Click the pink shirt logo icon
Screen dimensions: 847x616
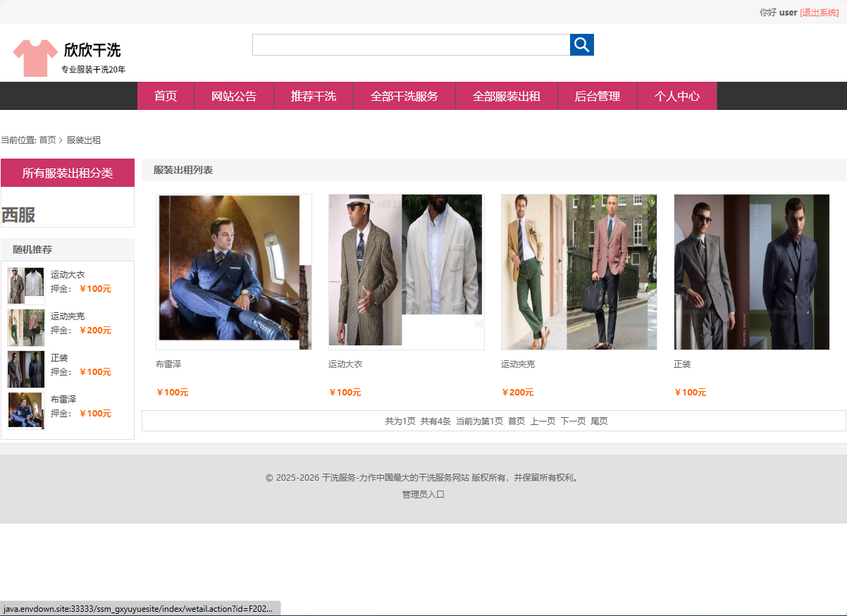point(35,58)
